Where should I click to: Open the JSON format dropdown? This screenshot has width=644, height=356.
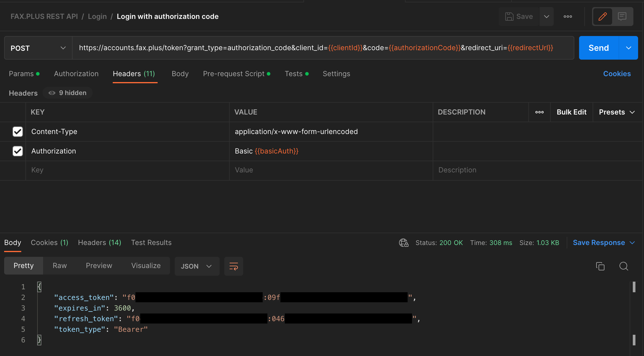tap(197, 266)
